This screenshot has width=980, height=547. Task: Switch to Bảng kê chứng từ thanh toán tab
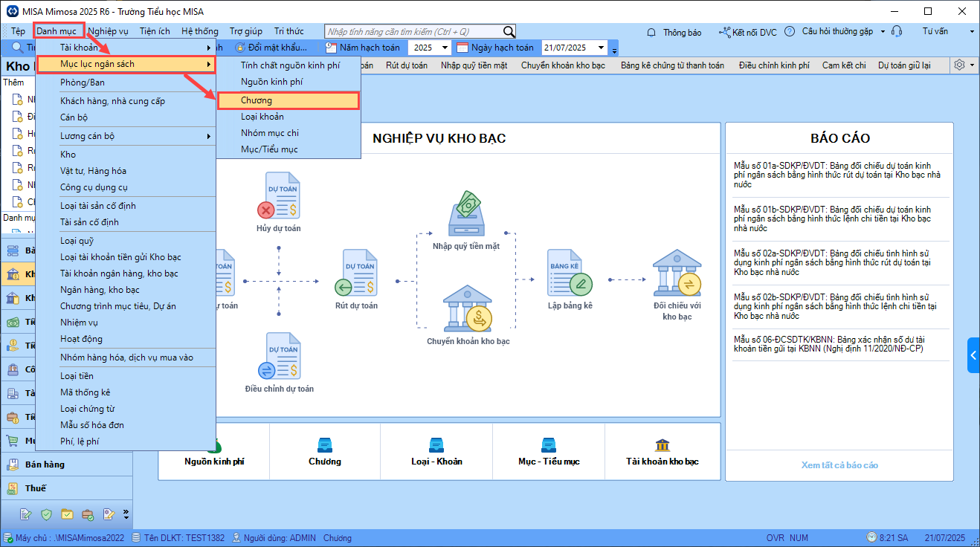[x=672, y=65]
